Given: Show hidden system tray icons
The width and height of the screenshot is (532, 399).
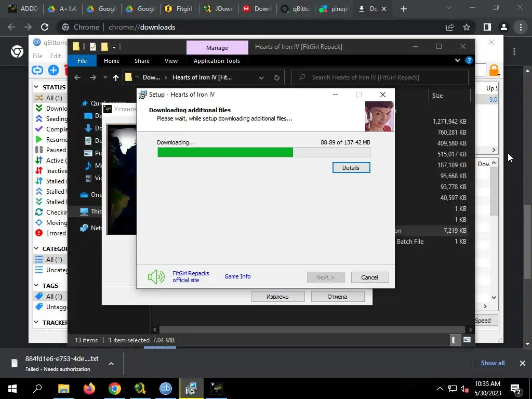Looking at the screenshot, I should [440, 389].
